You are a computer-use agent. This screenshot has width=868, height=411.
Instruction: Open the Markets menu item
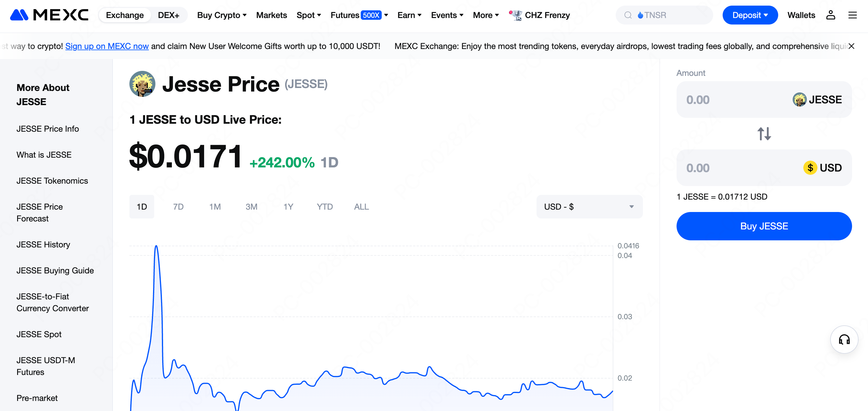pos(271,15)
